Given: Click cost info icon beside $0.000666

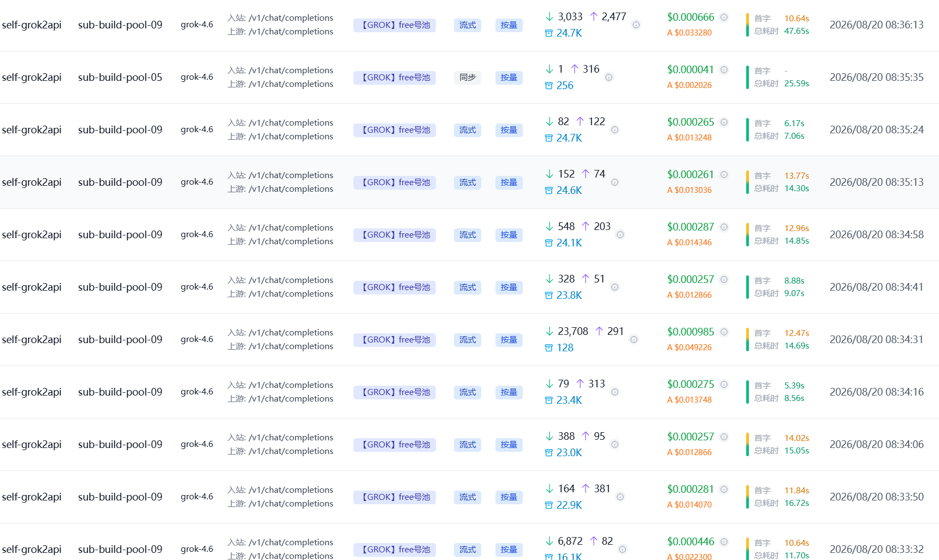Looking at the screenshot, I should click(724, 17).
